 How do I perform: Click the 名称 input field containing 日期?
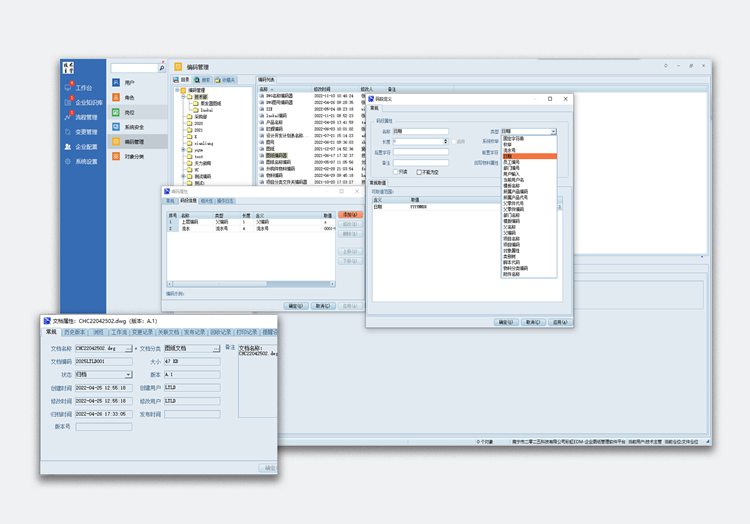coord(420,131)
